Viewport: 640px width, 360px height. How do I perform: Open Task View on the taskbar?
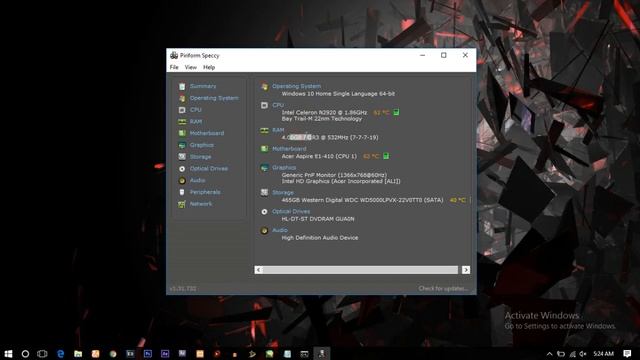tap(42, 354)
